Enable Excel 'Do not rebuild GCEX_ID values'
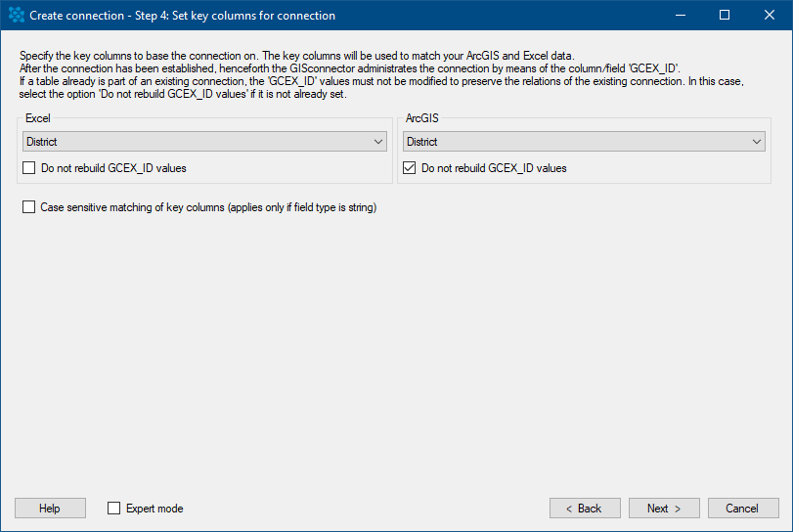This screenshot has width=793, height=532. (28, 168)
